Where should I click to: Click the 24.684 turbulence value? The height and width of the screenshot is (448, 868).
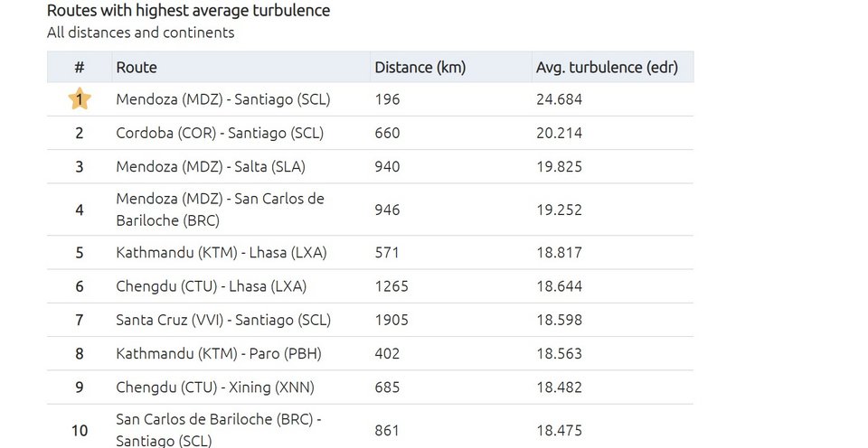pos(559,99)
